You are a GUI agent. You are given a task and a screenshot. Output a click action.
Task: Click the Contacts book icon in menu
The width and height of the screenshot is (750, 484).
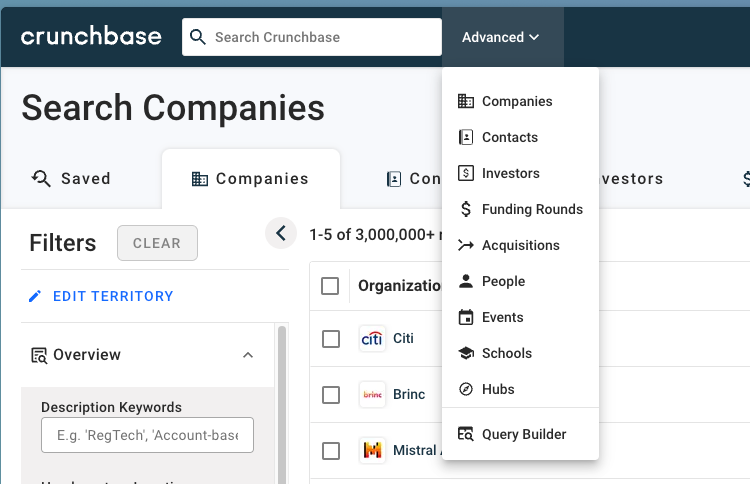[465, 137]
